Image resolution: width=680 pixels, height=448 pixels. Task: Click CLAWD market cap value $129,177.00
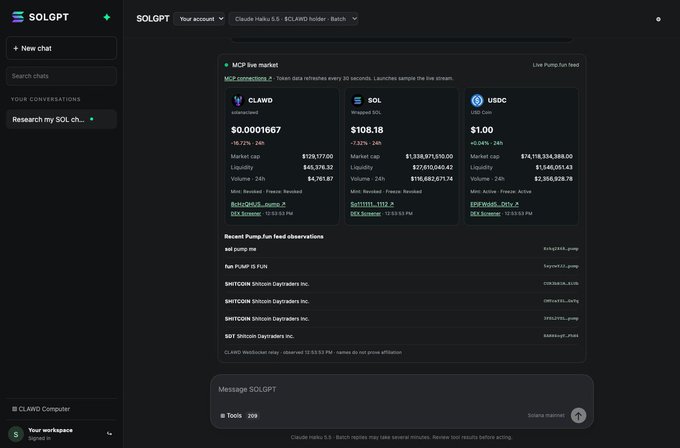317,156
